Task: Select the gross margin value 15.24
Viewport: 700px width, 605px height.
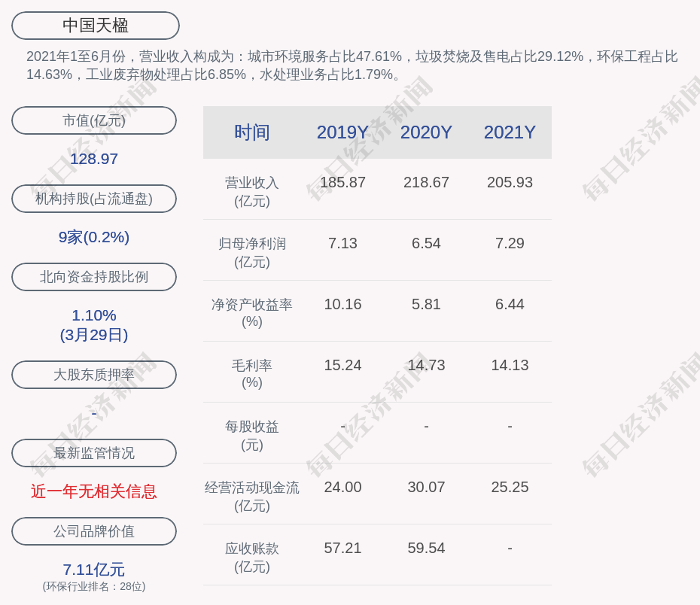Action: pyautogui.click(x=342, y=365)
